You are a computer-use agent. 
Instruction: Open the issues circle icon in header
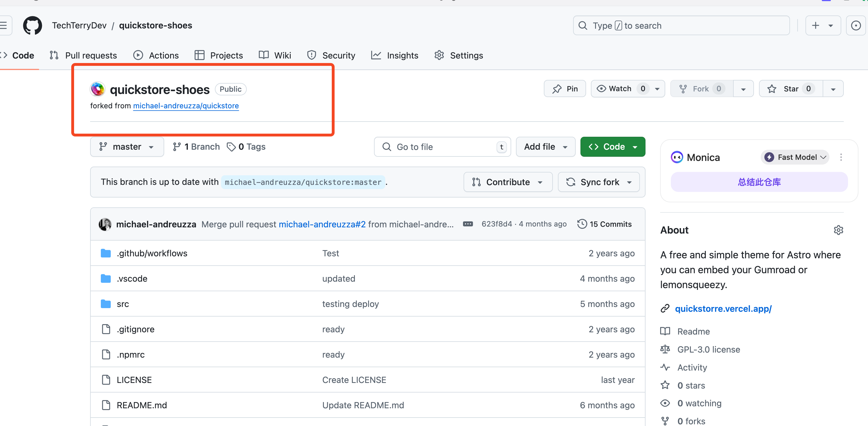(856, 25)
